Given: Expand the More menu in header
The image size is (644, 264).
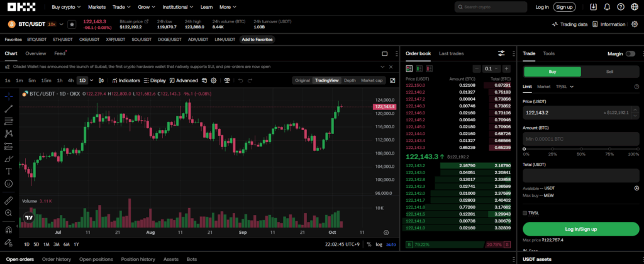Looking at the screenshot, I should 227,7.
